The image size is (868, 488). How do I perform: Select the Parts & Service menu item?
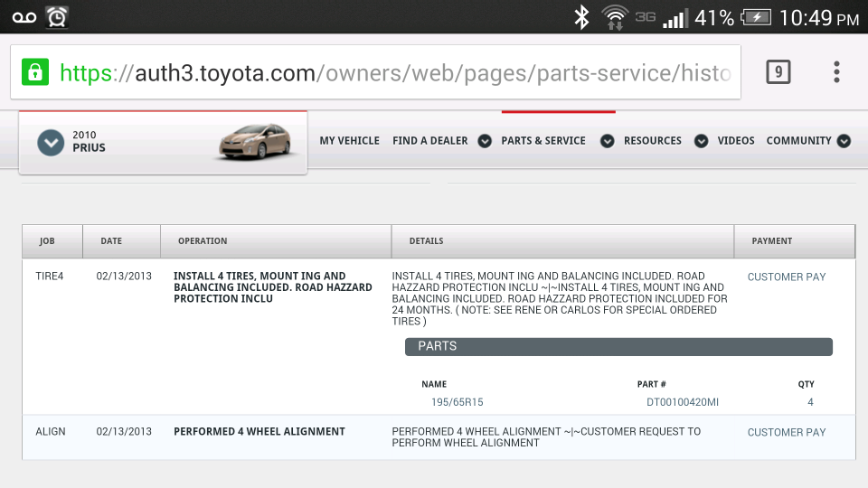click(x=543, y=141)
